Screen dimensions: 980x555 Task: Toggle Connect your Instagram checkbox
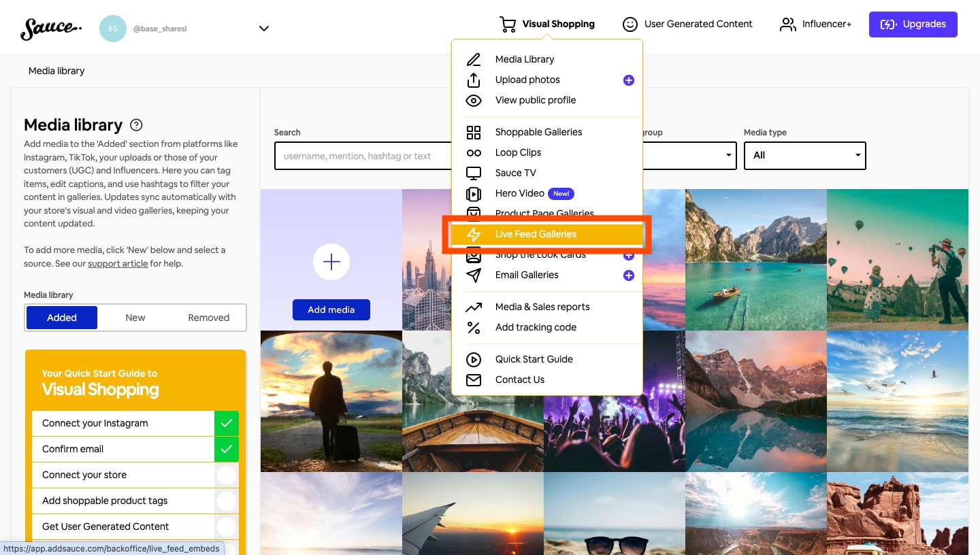coord(227,423)
